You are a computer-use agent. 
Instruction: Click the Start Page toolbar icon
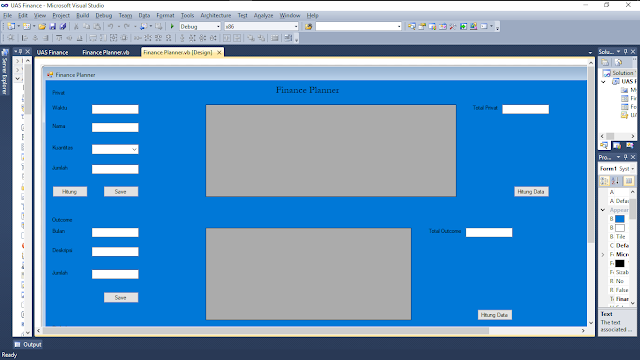click(463, 27)
